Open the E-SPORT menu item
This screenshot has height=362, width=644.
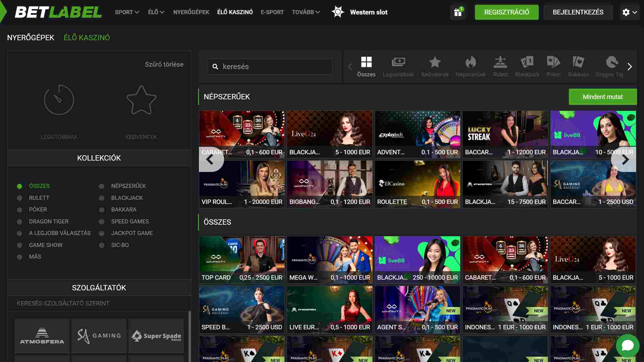272,12
